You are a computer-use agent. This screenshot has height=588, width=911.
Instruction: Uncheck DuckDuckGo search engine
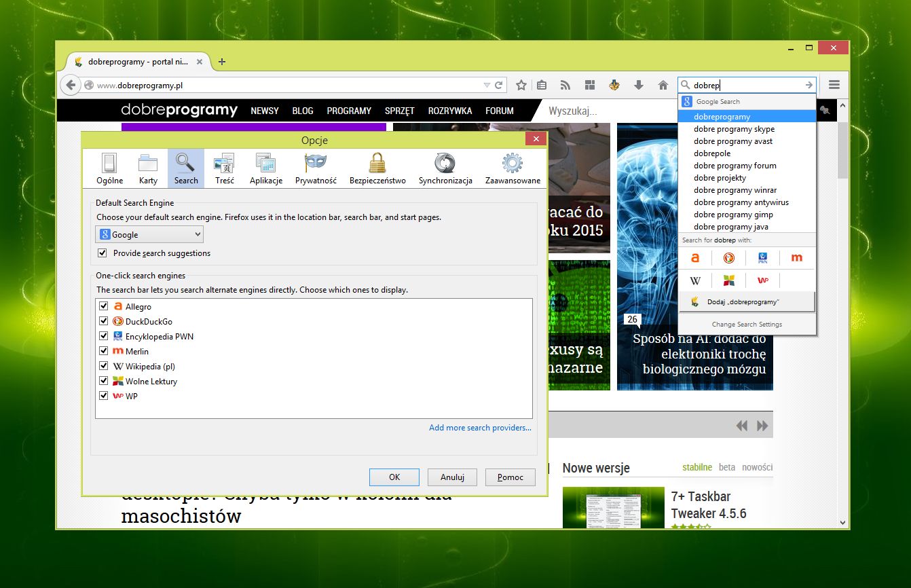coord(104,322)
